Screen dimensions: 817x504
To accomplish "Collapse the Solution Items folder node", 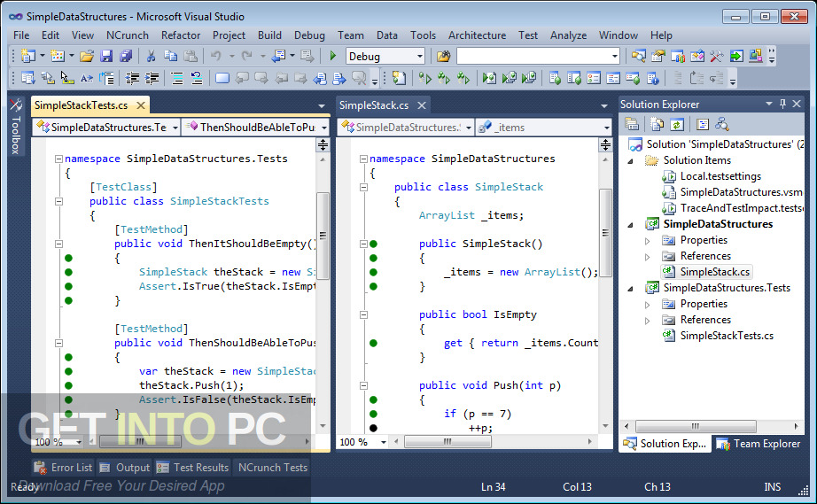I will coord(630,161).
